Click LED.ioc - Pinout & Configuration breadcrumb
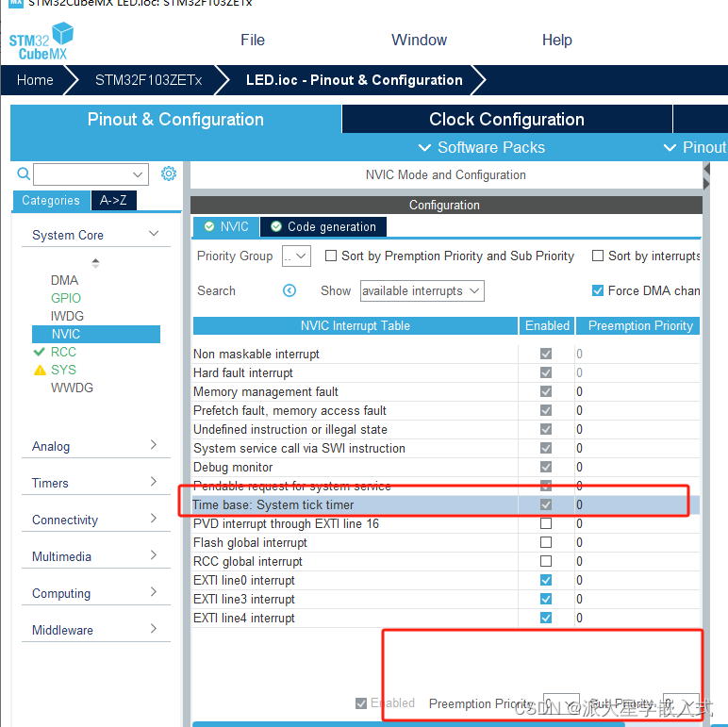The image size is (728, 727). [x=355, y=80]
